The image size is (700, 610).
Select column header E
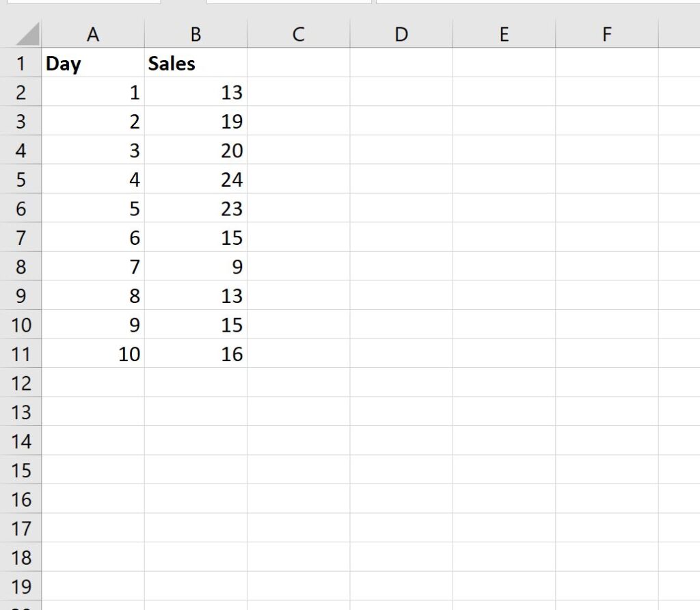[x=504, y=34]
